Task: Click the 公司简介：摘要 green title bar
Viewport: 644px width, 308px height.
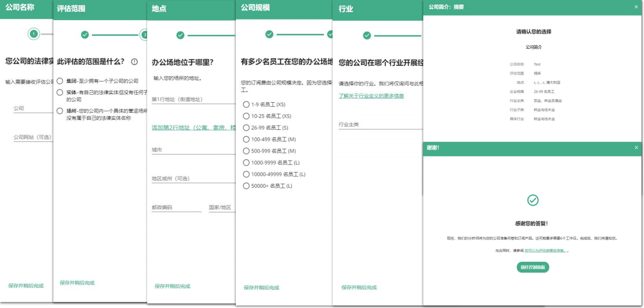Action: point(504,7)
